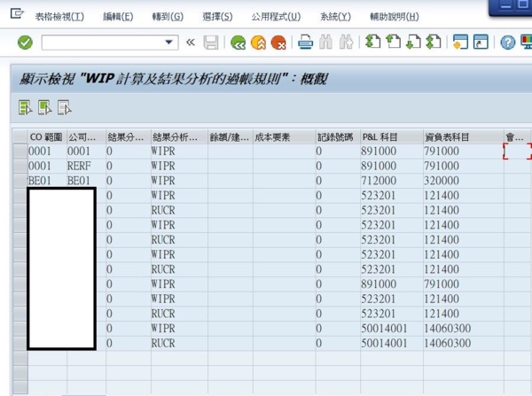Click the Help question mark icon

click(x=507, y=43)
